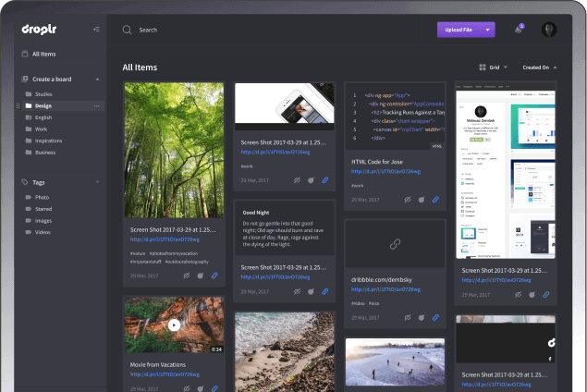Play the Movie from Vacations video

click(x=174, y=325)
